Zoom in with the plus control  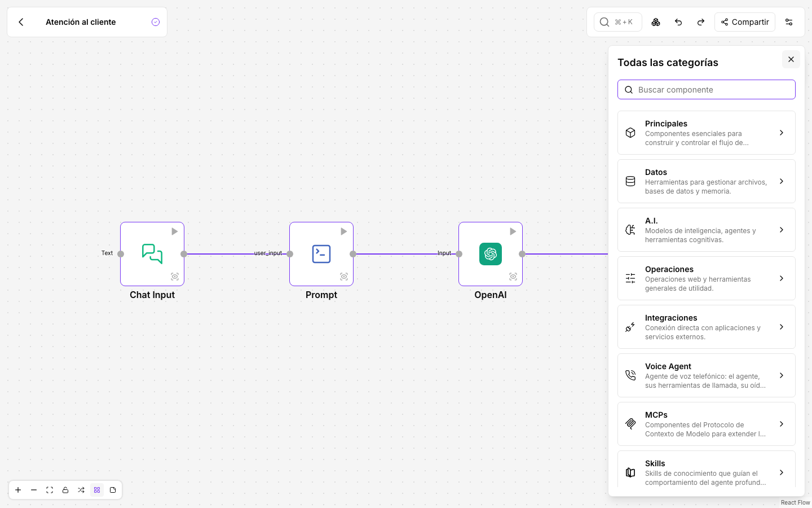(18, 490)
